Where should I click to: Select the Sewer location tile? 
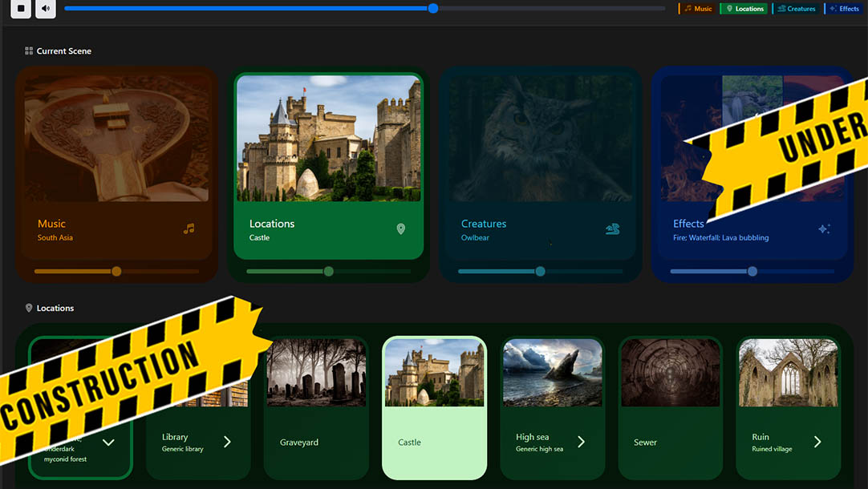(670, 409)
